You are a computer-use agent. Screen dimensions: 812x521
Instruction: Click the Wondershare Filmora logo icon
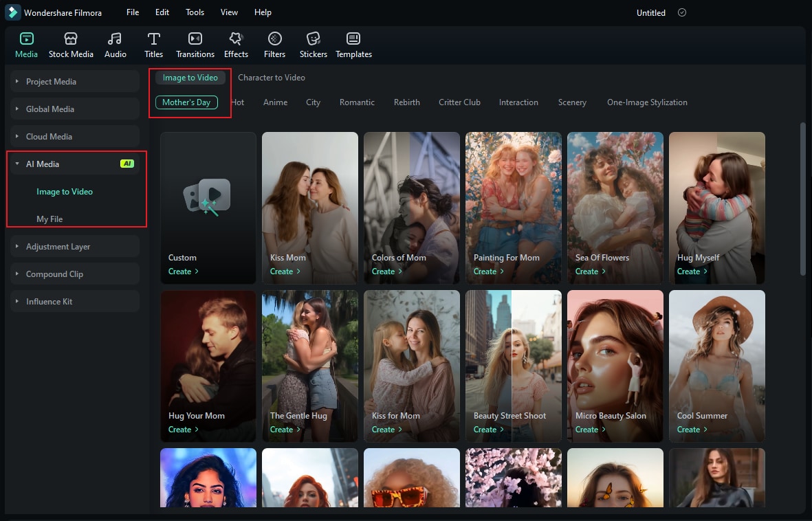click(12, 12)
